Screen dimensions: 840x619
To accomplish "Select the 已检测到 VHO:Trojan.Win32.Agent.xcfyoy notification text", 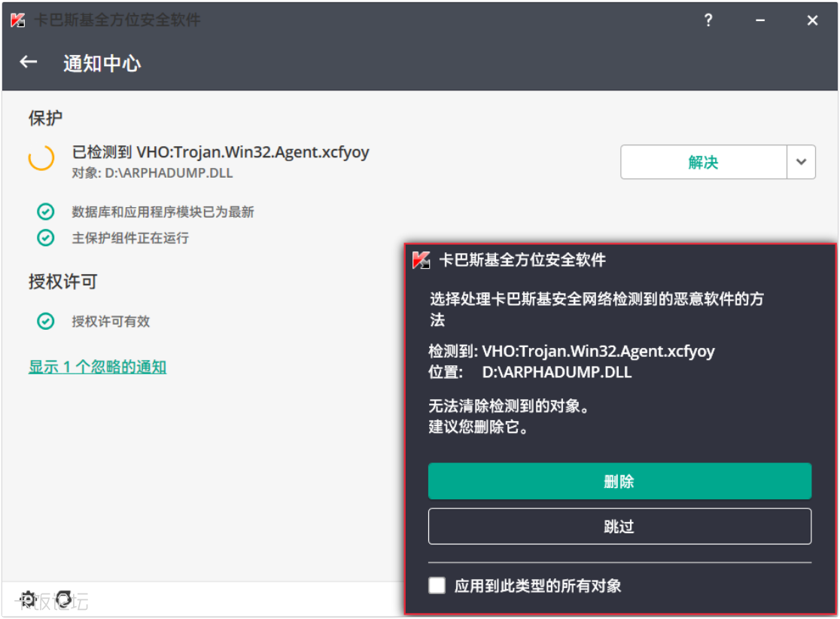I will [x=221, y=152].
